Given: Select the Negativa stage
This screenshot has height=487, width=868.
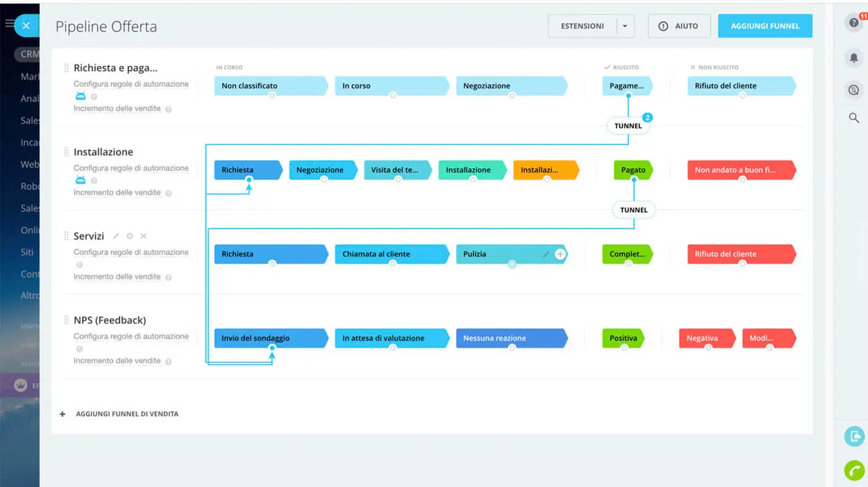Looking at the screenshot, I should (708, 338).
